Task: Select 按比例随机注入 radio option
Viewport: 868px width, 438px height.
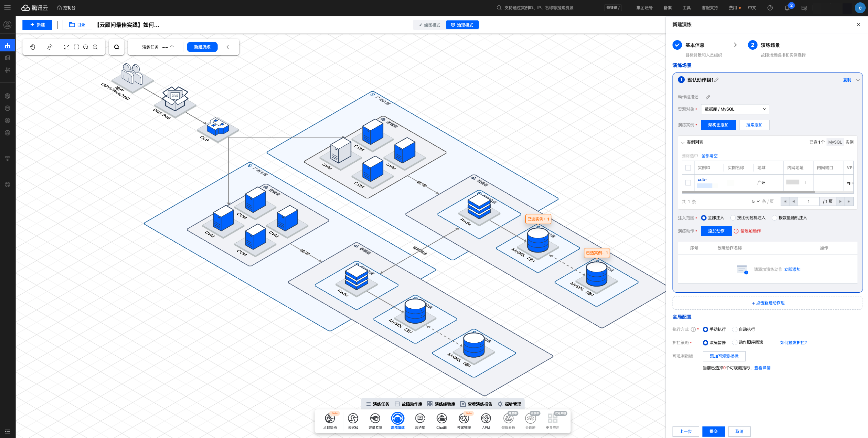Action: [x=733, y=218]
